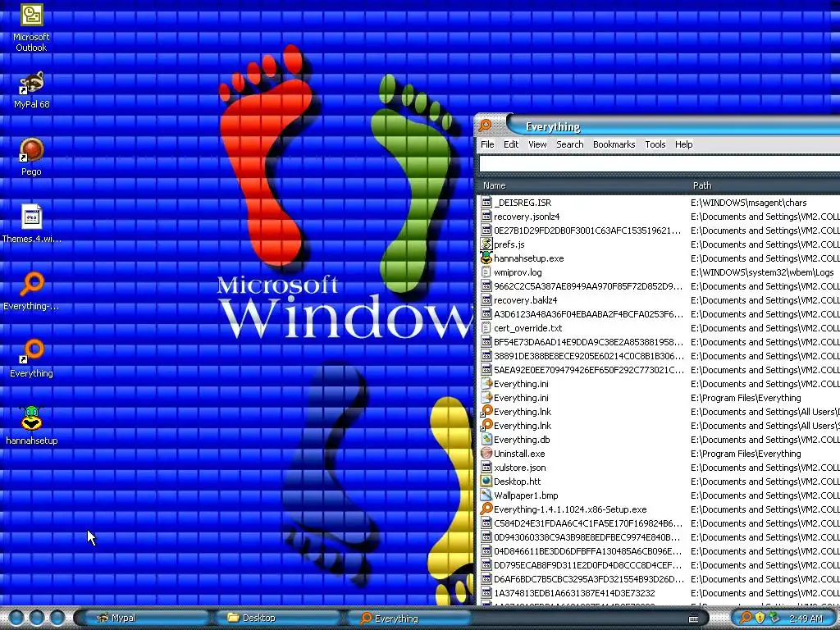Click the Everything magnifier tray icon
840x630 pixels.
745,618
